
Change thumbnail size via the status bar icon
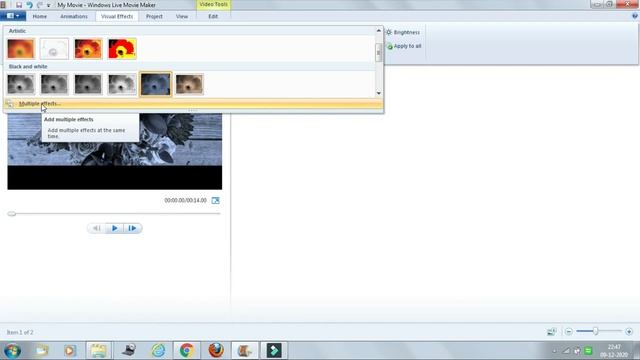(x=551, y=332)
